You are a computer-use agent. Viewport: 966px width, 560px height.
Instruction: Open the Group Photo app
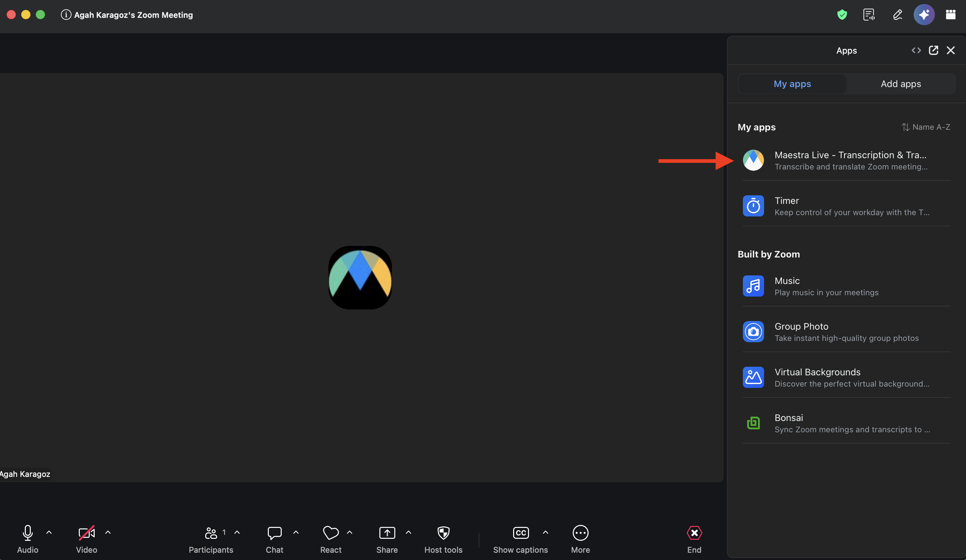pos(846,332)
